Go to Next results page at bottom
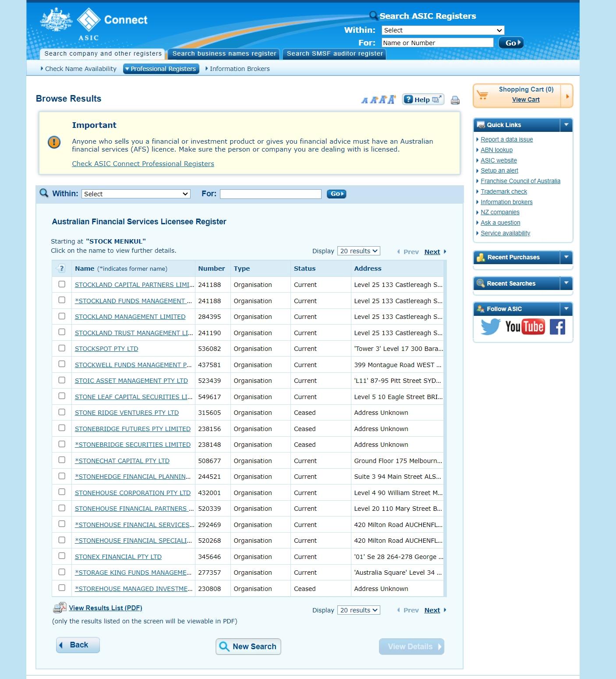The width and height of the screenshot is (616, 679). click(432, 610)
